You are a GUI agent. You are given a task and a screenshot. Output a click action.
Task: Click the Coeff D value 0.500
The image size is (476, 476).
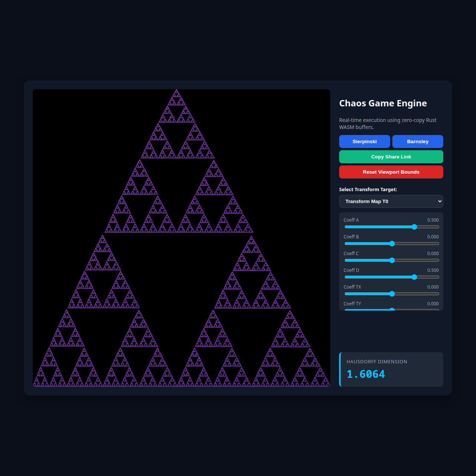(433, 270)
